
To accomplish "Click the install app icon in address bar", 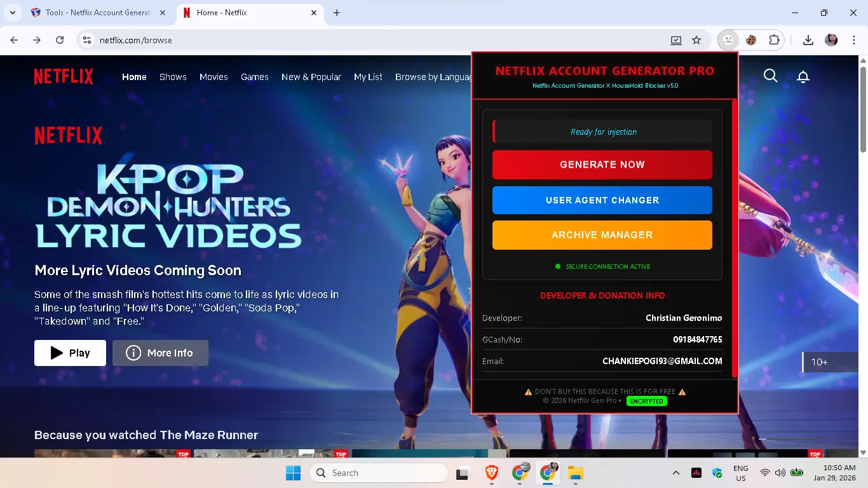I will [676, 40].
